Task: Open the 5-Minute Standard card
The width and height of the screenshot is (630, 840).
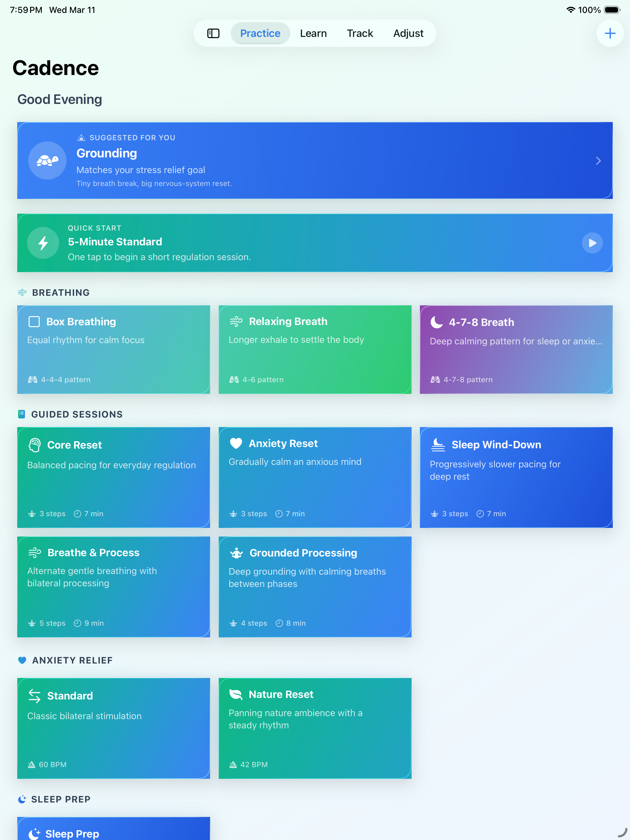Action: coord(315,243)
